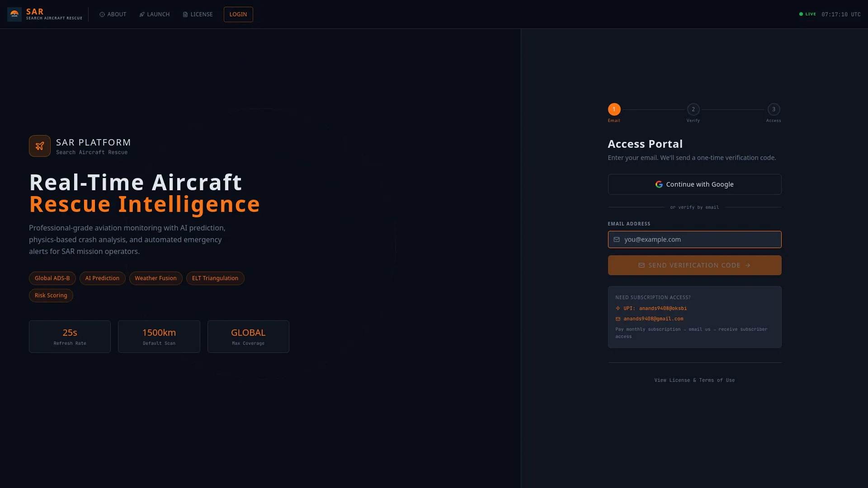Click the anands9408@gmail.com email link
Screen dimensions: 868x488
click(653, 319)
